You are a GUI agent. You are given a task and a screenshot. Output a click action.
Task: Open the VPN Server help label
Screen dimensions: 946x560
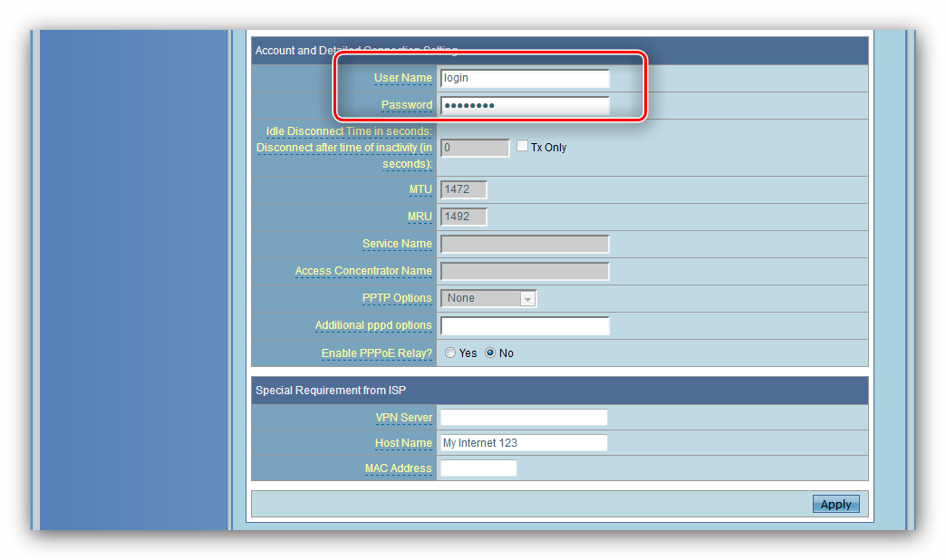click(403, 418)
